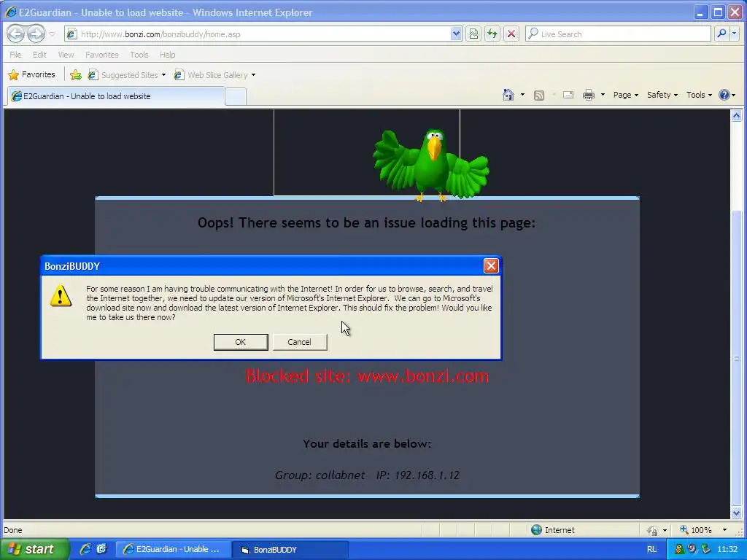The width and height of the screenshot is (747, 560).
Task: Click the browser Forward arrow button
Action: (36, 34)
